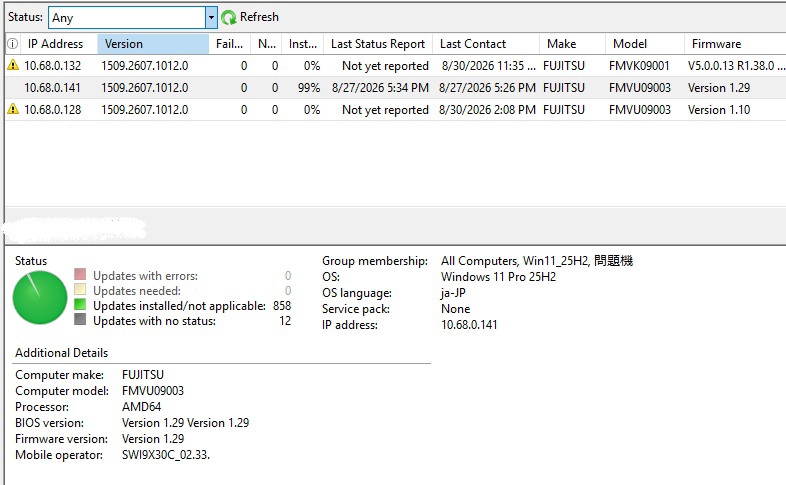Image resolution: width=786 pixels, height=485 pixels.
Task: Click Computer model value FMVU09003 in details
Action: [x=153, y=391]
